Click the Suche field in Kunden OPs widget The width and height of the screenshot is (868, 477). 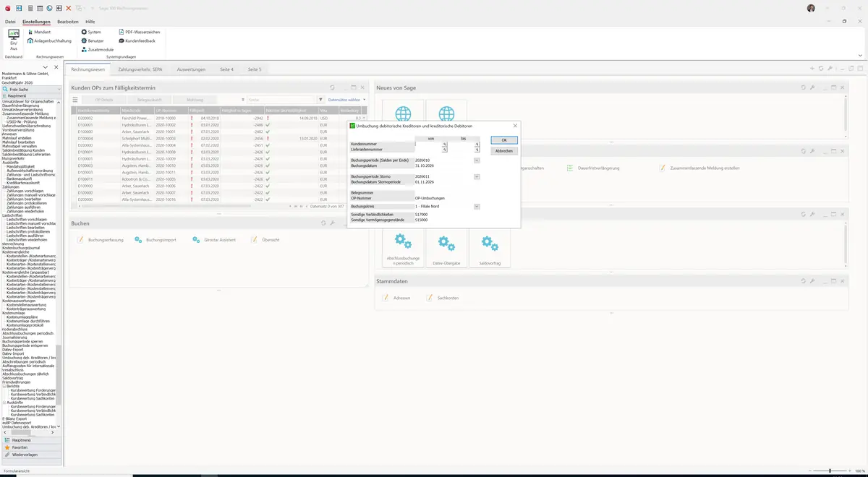click(280, 100)
